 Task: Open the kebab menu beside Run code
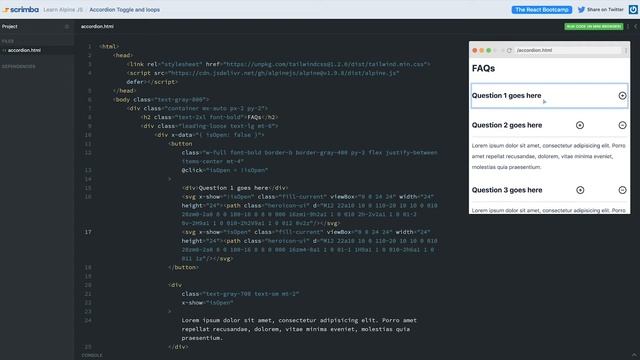628,27
